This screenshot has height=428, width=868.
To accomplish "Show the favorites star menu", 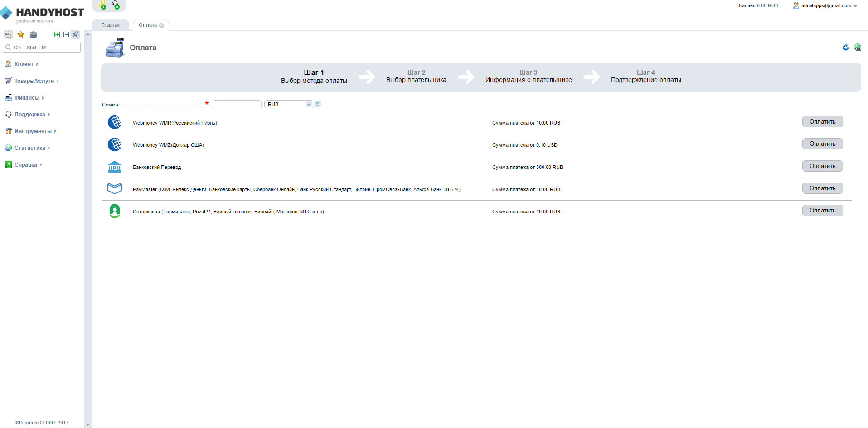I will click(21, 34).
